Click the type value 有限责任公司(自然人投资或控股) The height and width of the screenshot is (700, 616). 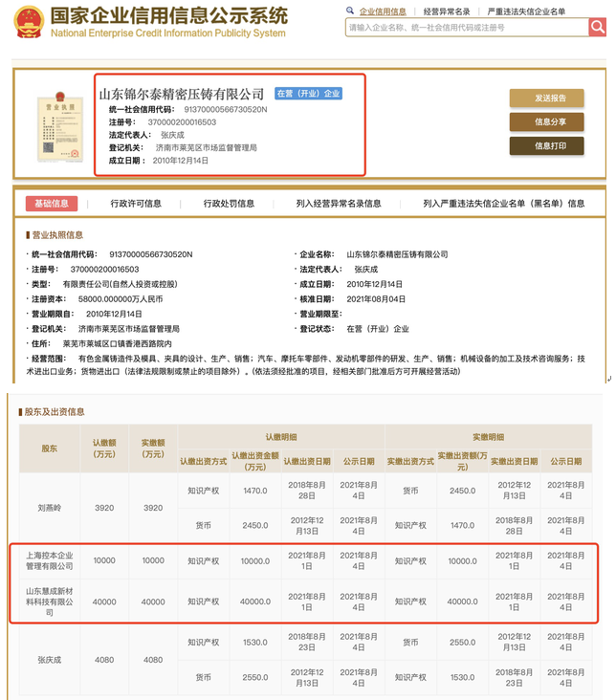(x=121, y=284)
